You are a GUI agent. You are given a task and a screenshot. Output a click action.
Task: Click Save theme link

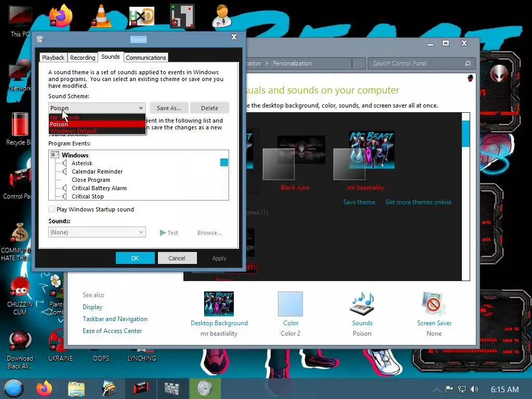pos(359,202)
